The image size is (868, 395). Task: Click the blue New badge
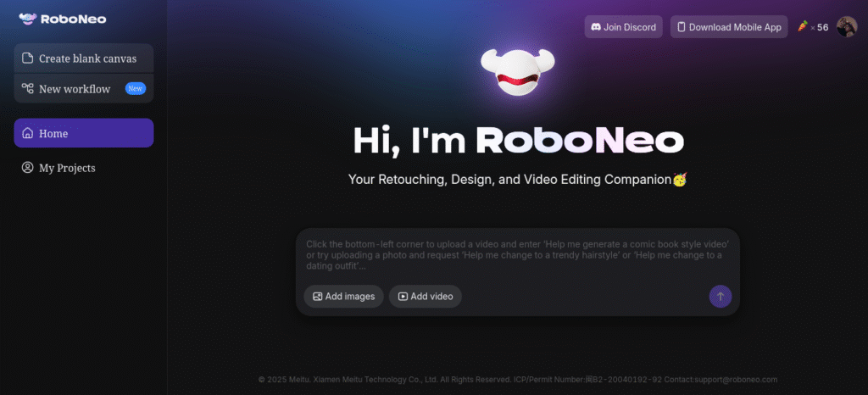click(x=136, y=88)
